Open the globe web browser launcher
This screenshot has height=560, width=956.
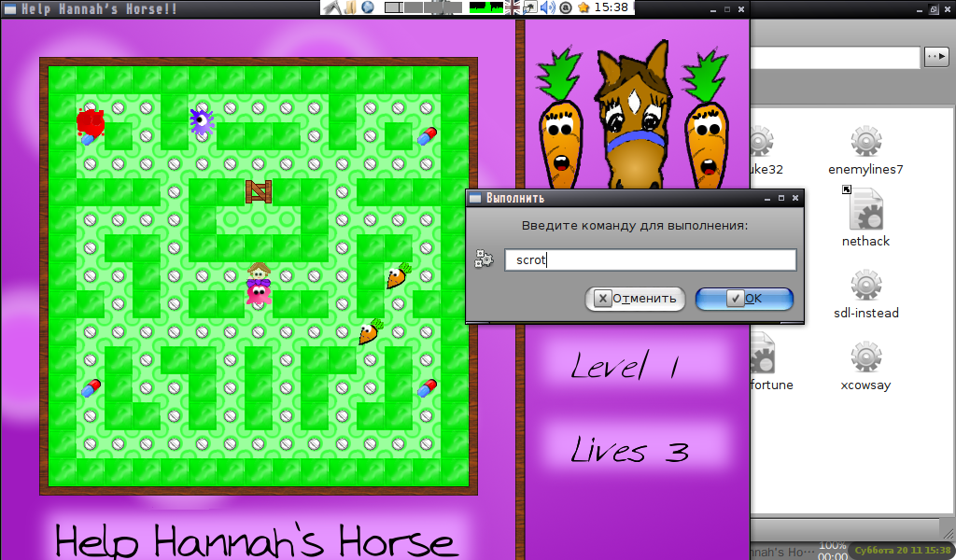(x=368, y=7)
